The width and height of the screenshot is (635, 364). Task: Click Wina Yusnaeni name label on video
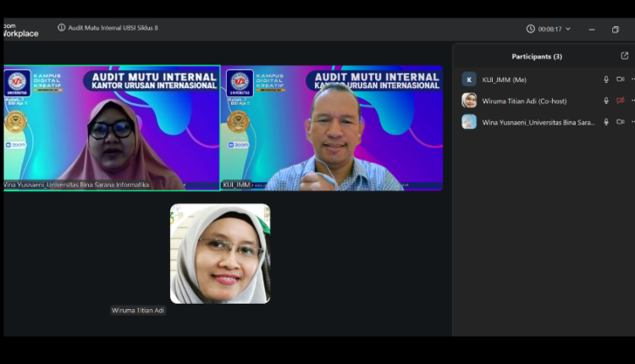(76, 185)
